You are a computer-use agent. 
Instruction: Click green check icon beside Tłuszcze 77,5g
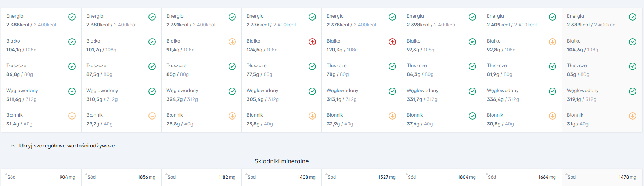click(312, 66)
